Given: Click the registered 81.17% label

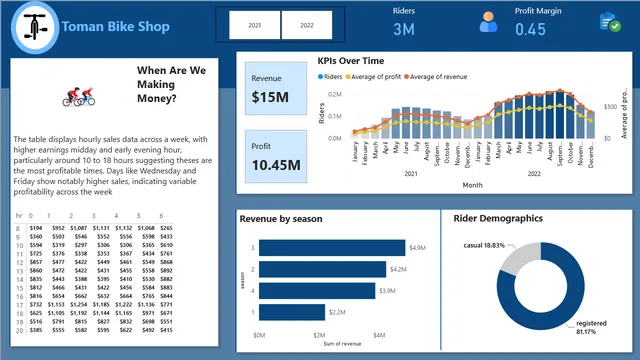Looking at the screenshot, I should point(591,327).
